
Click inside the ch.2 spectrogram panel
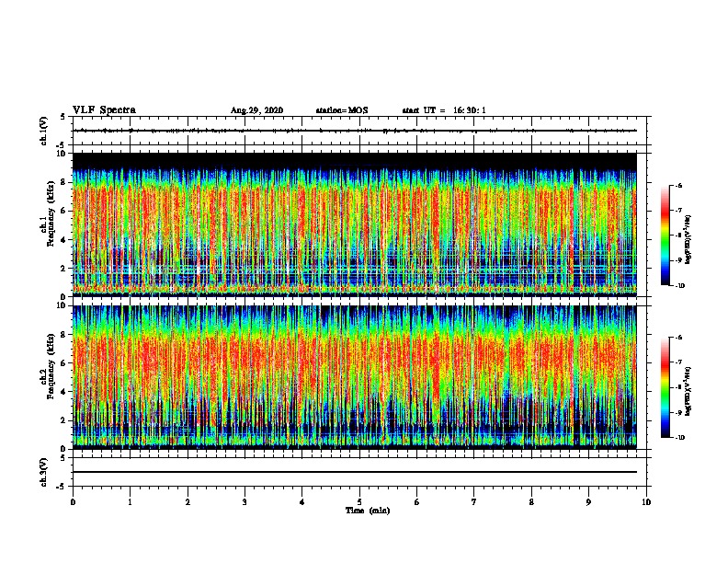[x=355, y=377]
